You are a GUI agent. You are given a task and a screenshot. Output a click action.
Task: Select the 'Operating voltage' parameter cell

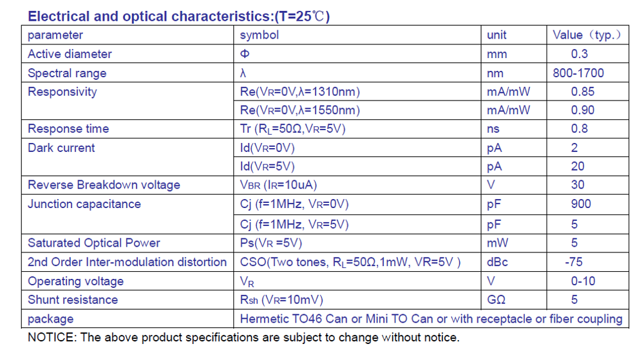point(75,281)
